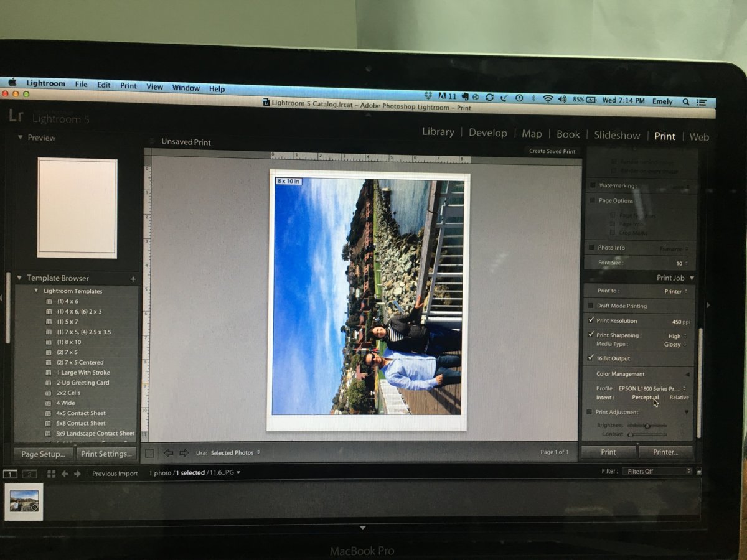
Task: Open Dropbox icon in menu bar
Action: pyautogui.click(x=428, y=98)
